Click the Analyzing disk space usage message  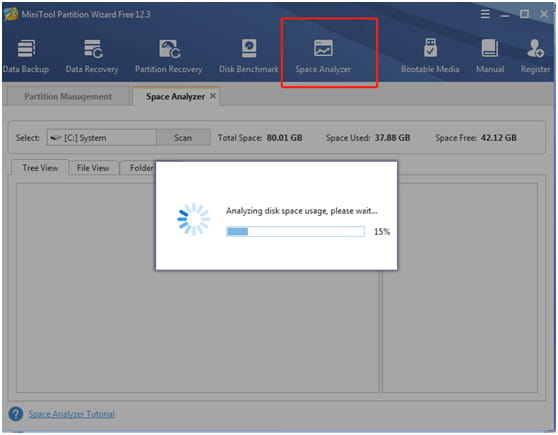(301, 211)
